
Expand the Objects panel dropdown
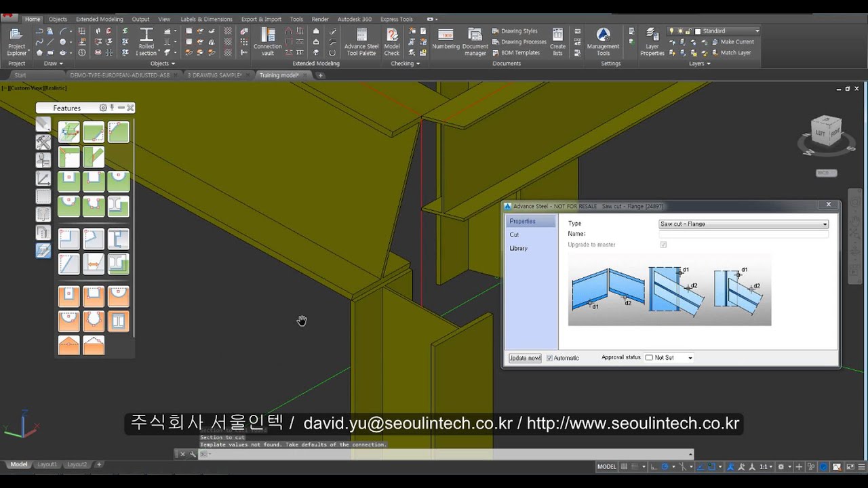[163, 64]
